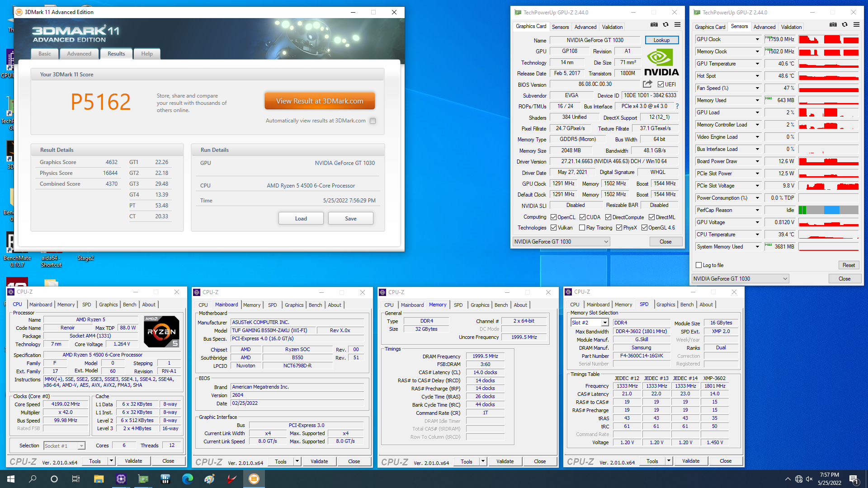868x488 pixels.
Task: Enable Log to file in GPU-Z Sensors
Action: point(699,265)
